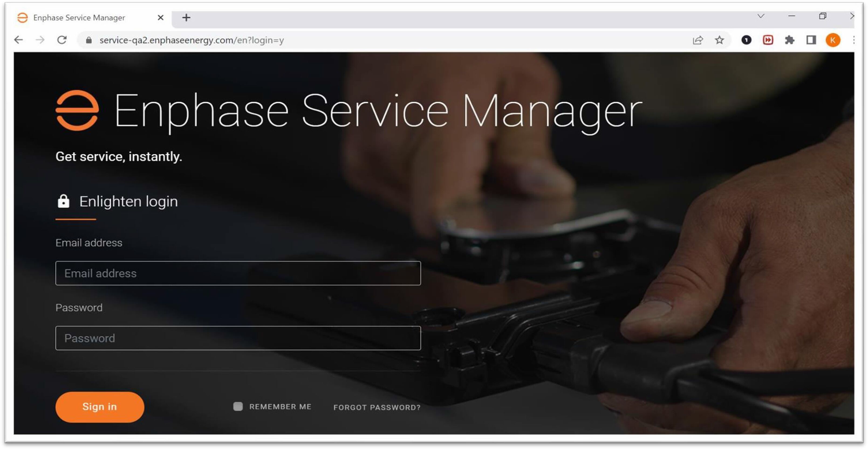
Task: Bookmark this page with star icon
Action: 719,40
